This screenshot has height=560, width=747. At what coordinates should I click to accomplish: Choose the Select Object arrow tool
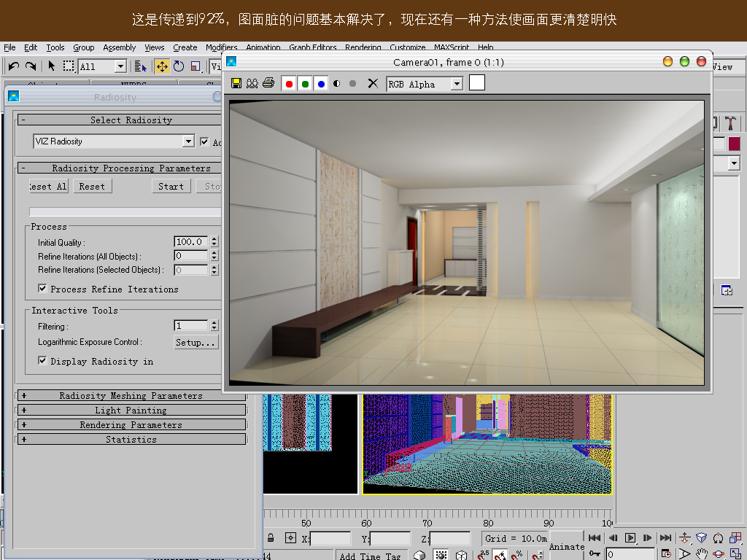[x=52, y=66]
